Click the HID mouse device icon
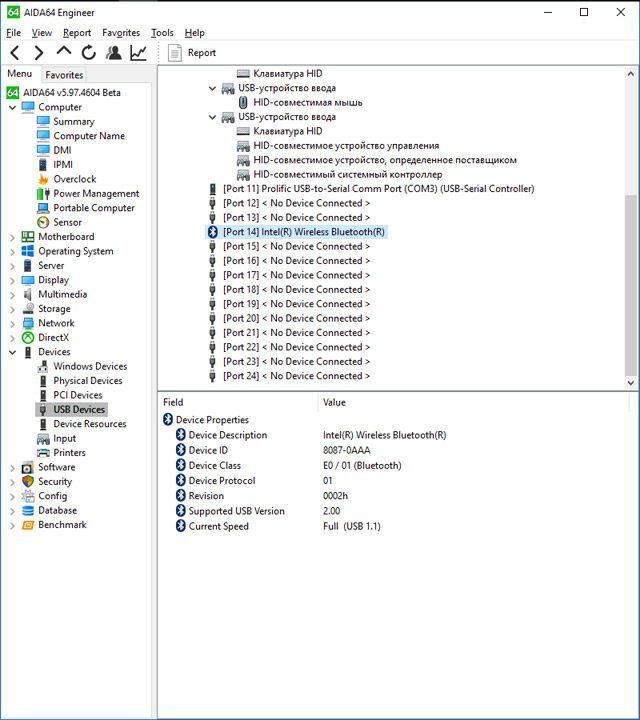640x720 pixels. (244, 102)
